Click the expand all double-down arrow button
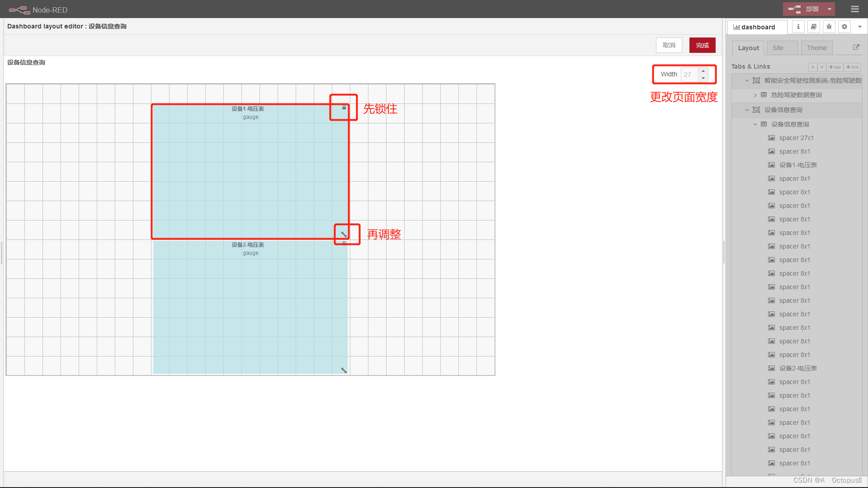This screenshot has height=488, width=868. tap(822, 67)
